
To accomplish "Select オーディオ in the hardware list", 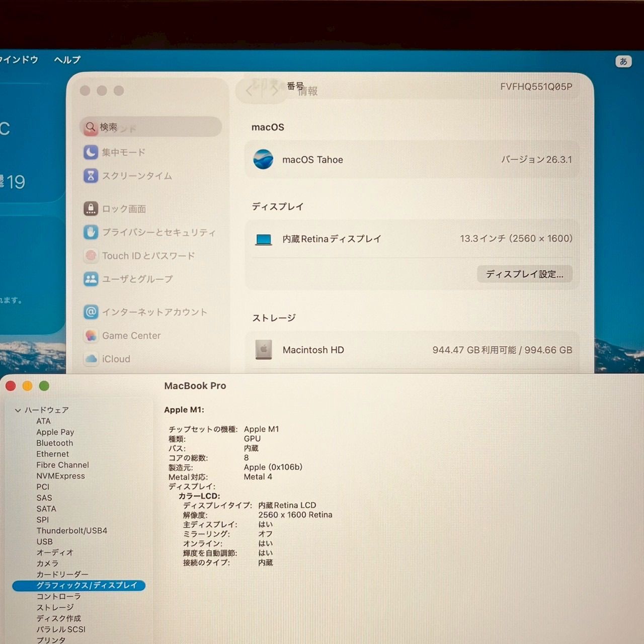I will [55, 552].
